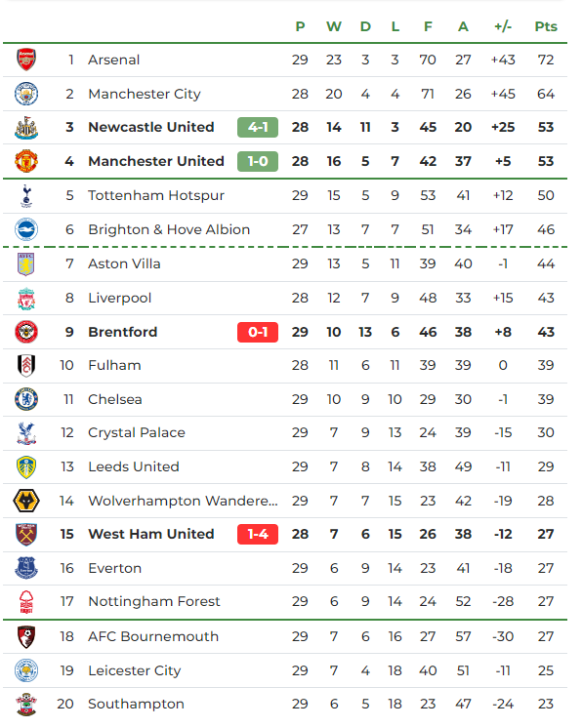Open the Newcastle United badge
Image resolution: width=582 pixels, height=728 pixels.
(26, 127)
